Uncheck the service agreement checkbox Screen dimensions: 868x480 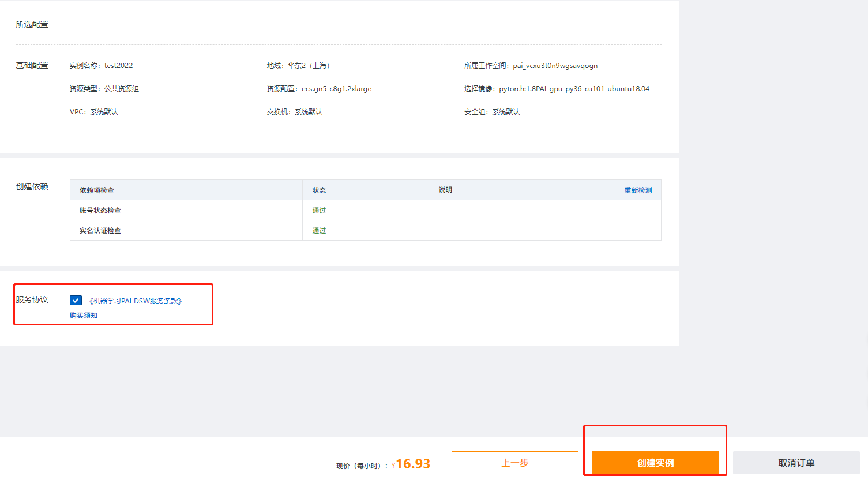tap(76, 301)
